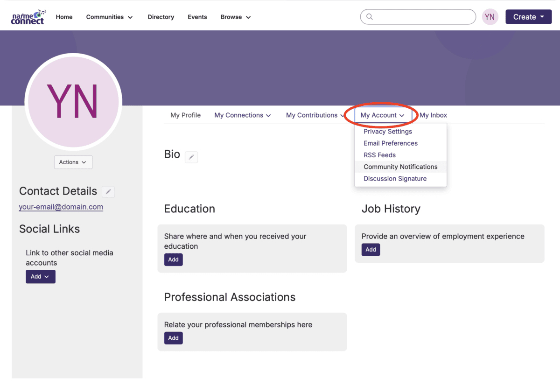Expand the My Connections tab dropdown

tap(243, 115)
